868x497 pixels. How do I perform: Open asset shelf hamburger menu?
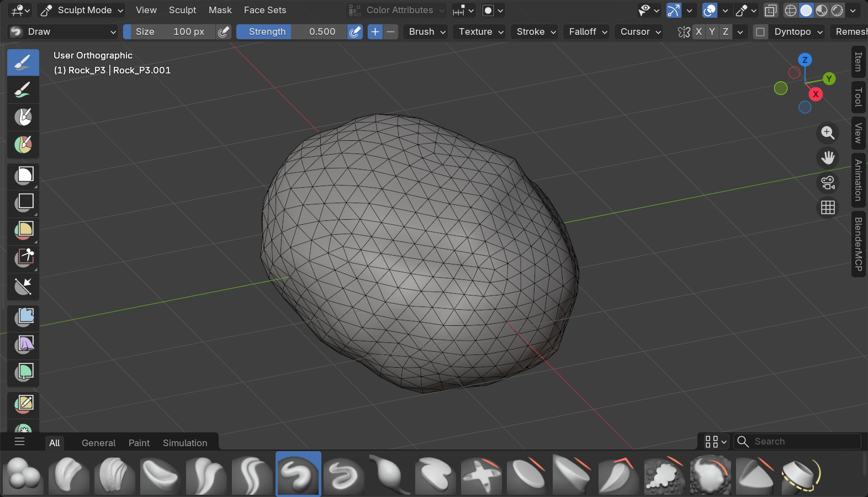tap(20, 441)
